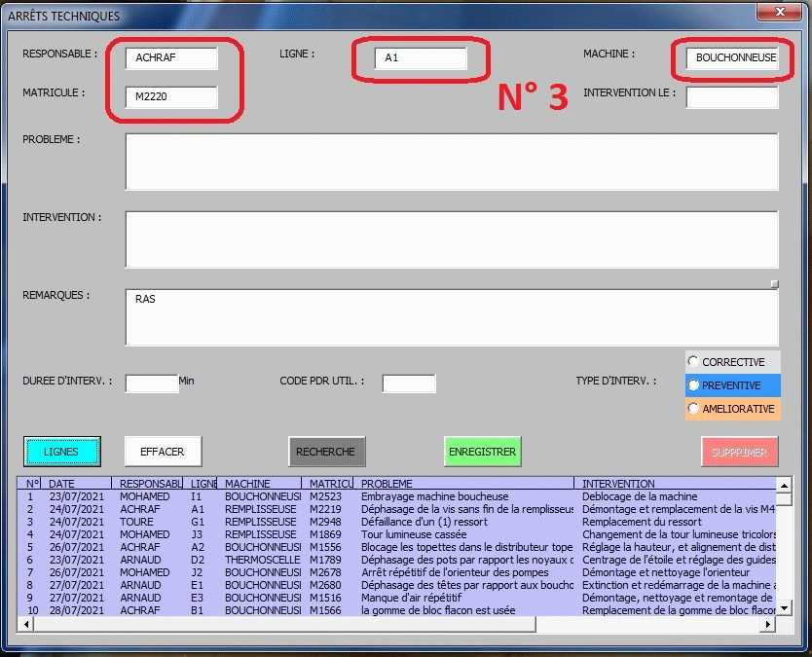This screenshot has height=657, width=812.
Task: Click the RESPONSABLE field containing ACHRAF
Action: [171, 57]
